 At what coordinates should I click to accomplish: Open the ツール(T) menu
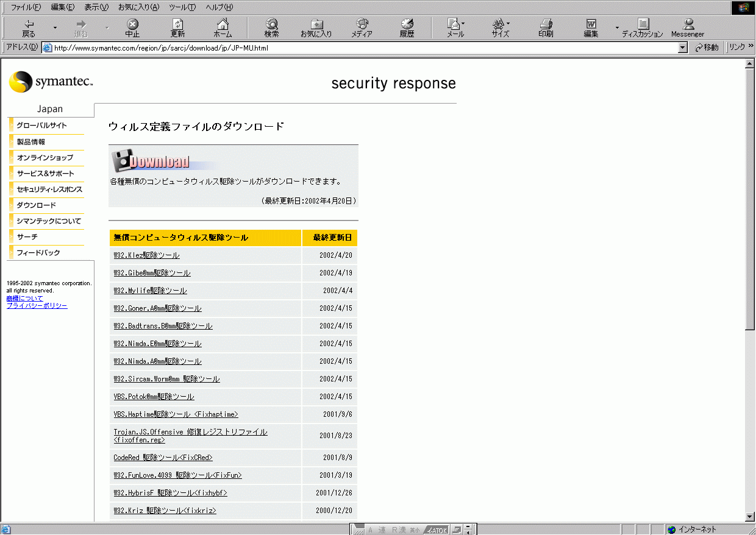click(182, 7)
